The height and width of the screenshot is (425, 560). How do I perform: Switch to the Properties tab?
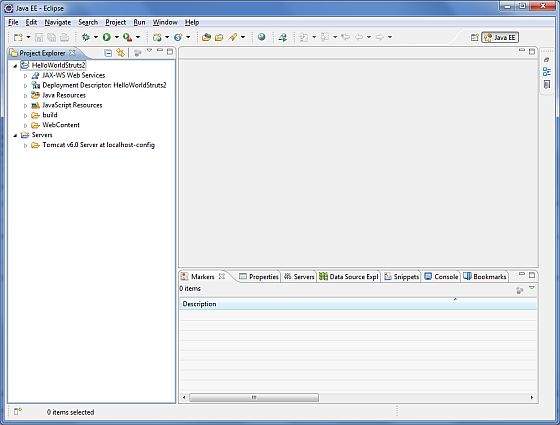[259, 276]
